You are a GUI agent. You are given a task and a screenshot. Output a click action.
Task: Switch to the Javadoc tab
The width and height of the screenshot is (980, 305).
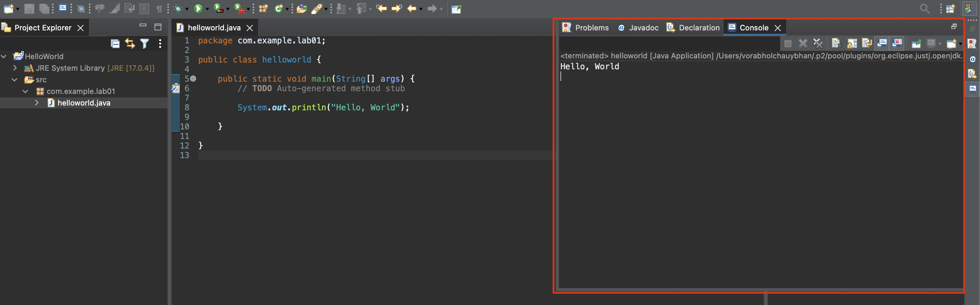[x=638, y=28]
